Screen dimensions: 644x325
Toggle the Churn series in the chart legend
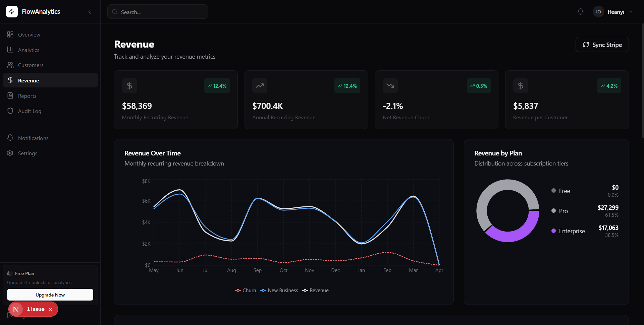pos(245,290)
